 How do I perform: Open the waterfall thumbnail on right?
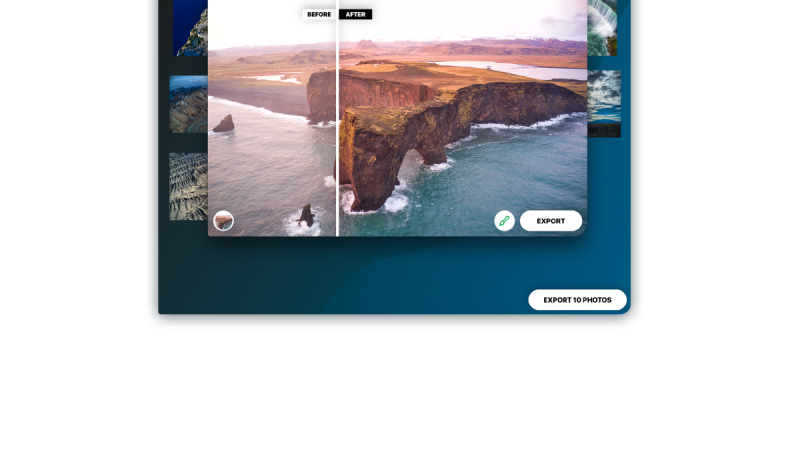[x=602, y=28]
